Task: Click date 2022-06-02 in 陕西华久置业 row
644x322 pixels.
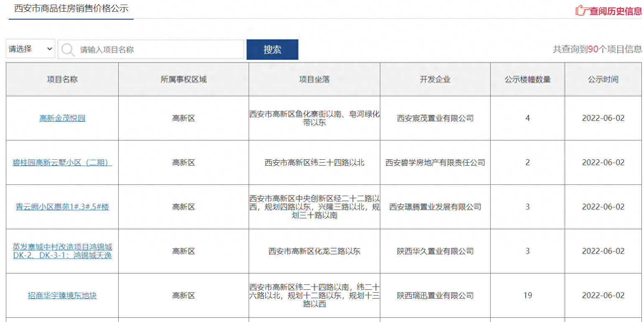Action: (x=603, y=251)
